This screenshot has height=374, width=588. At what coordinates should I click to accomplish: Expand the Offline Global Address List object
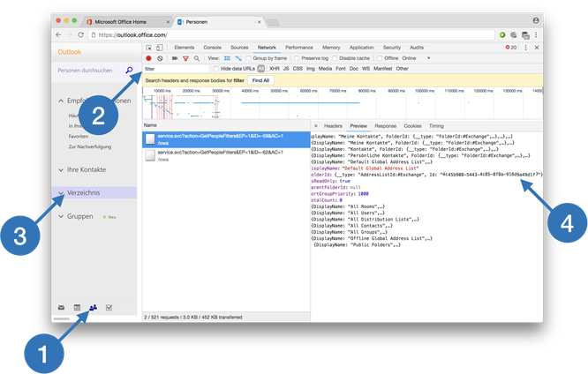point(372,238)
